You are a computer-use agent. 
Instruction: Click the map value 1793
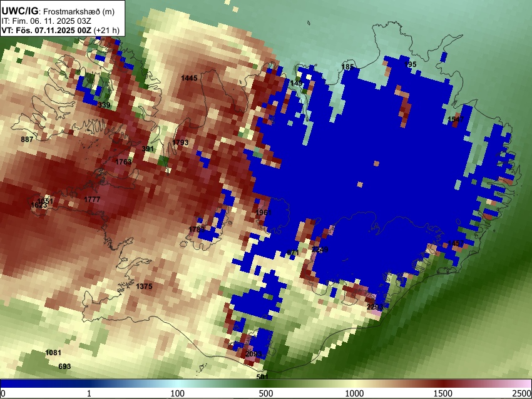[180, 143]
